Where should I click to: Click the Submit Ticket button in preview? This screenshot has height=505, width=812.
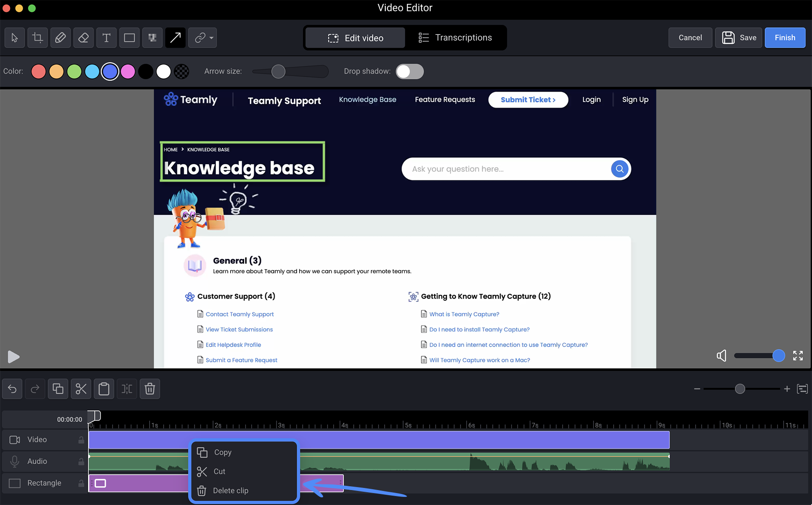pos(528,100)
